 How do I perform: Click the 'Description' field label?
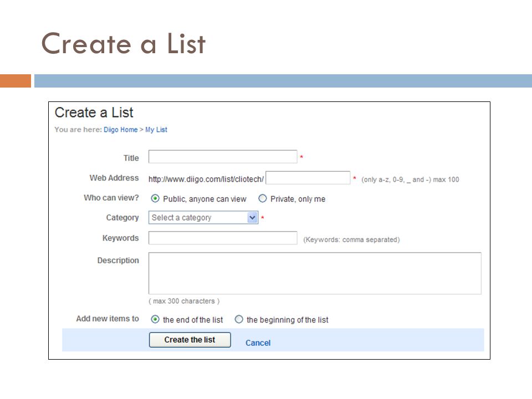[x=118, y=260]
